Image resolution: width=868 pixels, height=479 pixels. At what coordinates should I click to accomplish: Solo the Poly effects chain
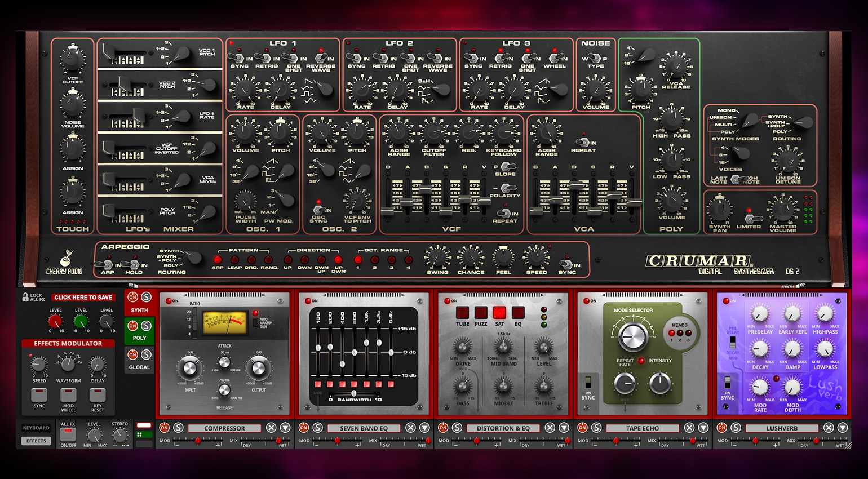pyautogui.click(x=146, y=326)
